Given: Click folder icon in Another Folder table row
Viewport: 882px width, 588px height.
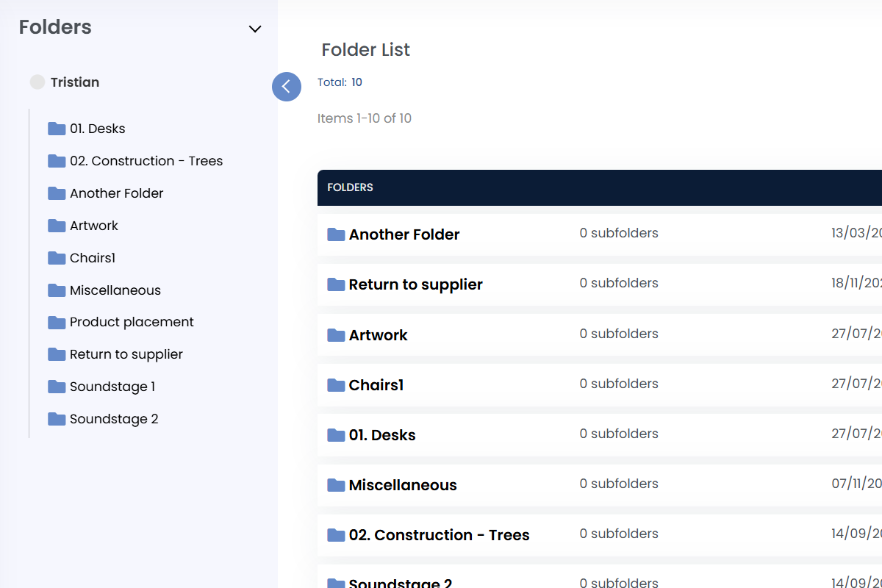Looking at the screenshot, I should (x=336, y=234).
